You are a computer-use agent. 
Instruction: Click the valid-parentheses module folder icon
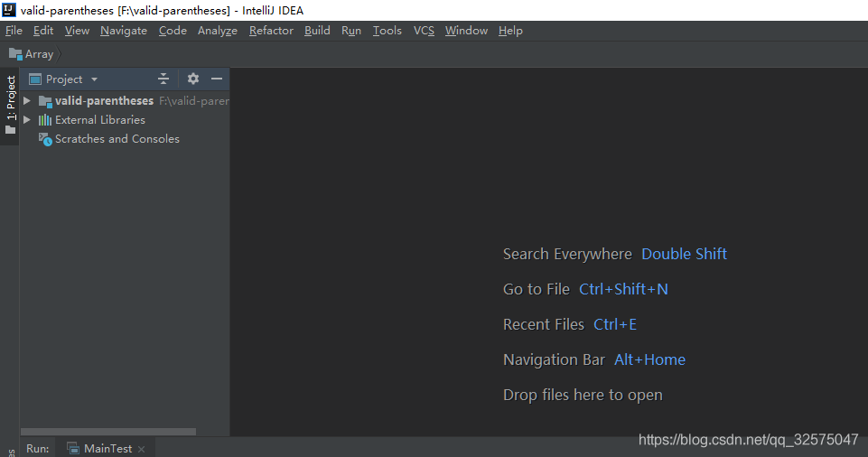pos(45,101)
